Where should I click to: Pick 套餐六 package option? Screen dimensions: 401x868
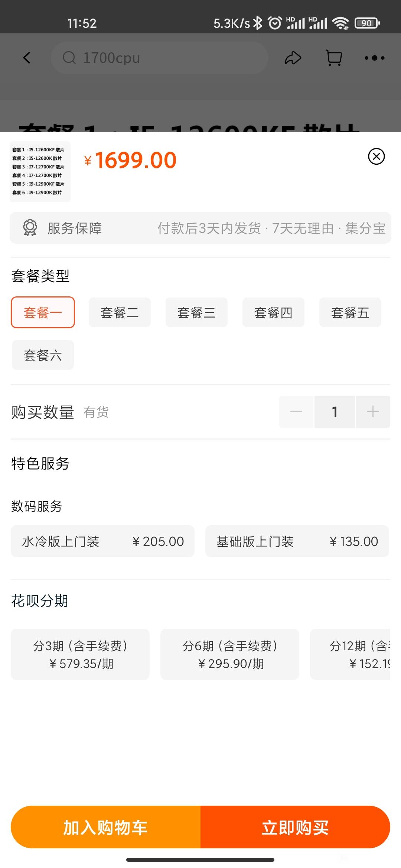(x=43, y=355)
